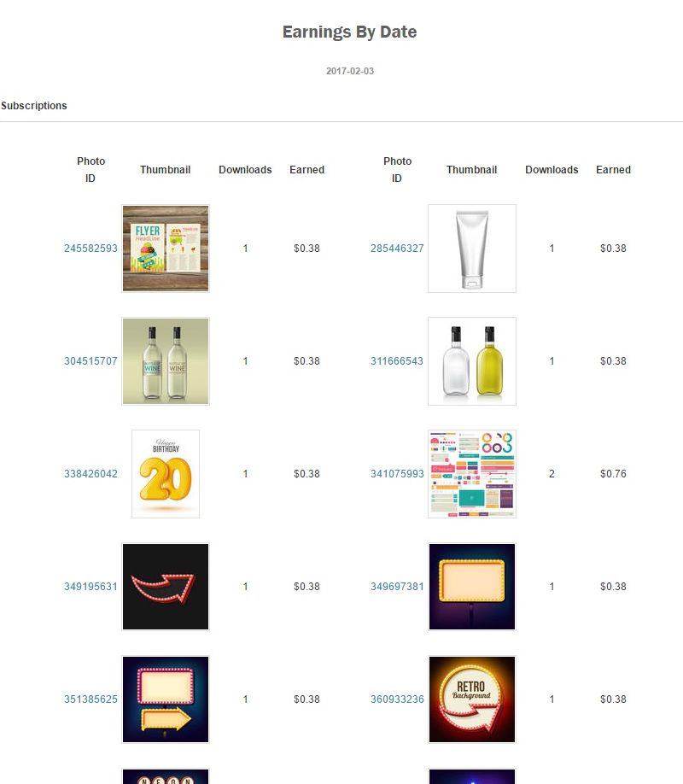
Task: Open photo ID 338426042 link
Action: (90, 474)
